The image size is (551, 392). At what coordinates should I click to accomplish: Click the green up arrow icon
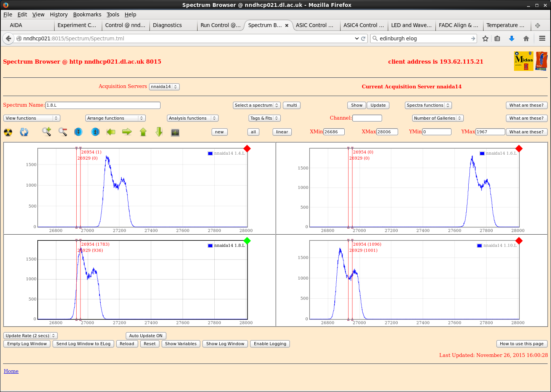pos(143,132)
